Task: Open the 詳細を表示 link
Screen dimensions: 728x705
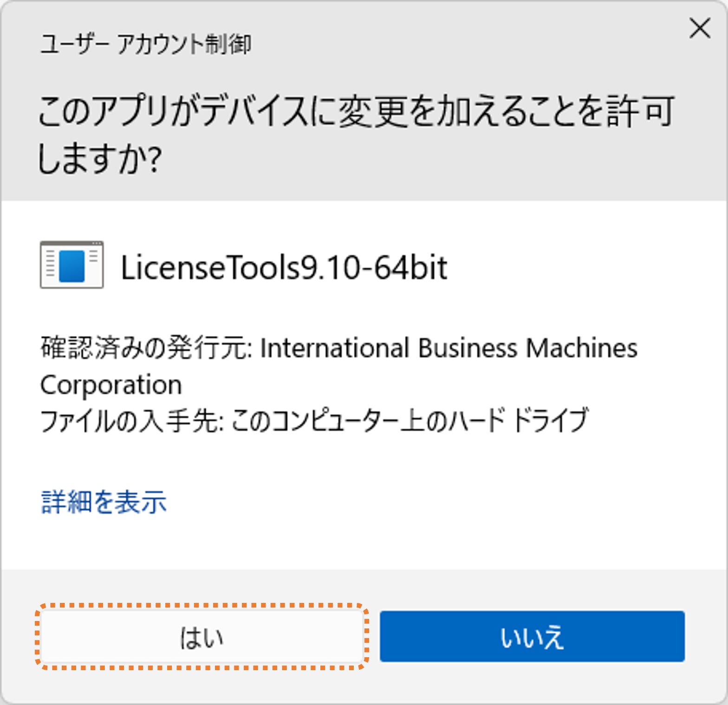Action: (104, 502)
